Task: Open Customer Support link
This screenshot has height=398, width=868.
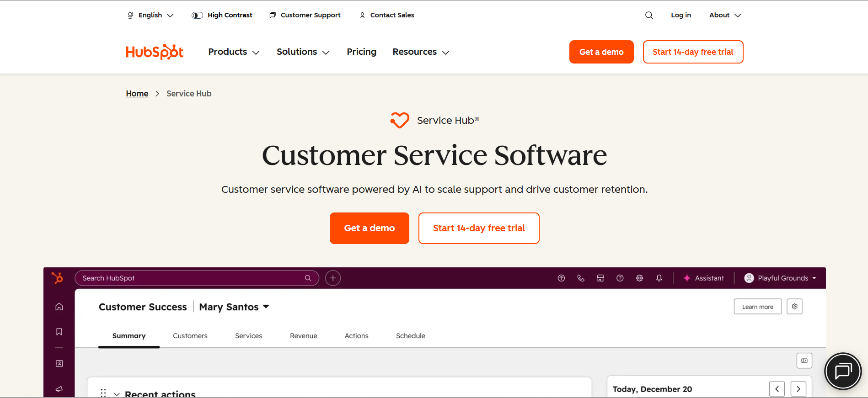Action: (x=305, y=15)
